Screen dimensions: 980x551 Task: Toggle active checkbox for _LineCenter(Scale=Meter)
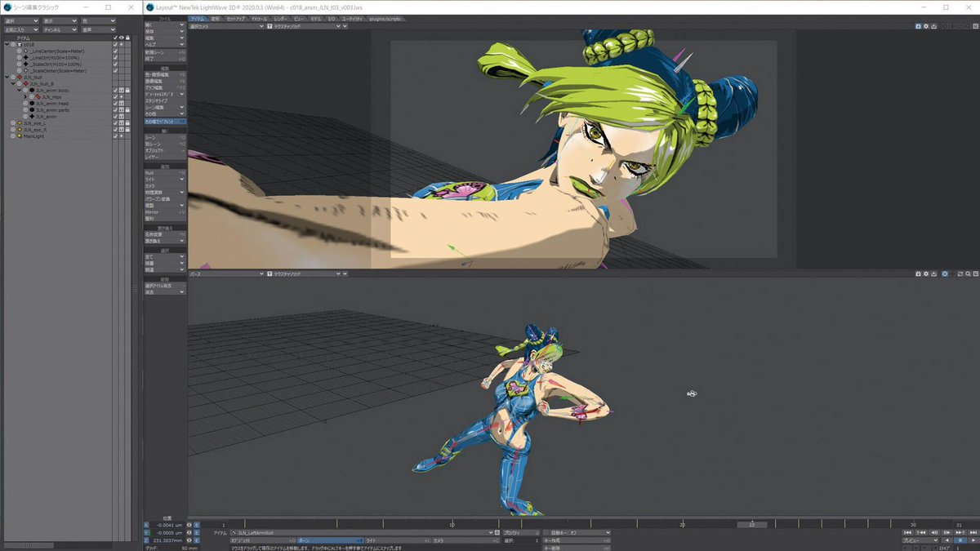point(115,51)
